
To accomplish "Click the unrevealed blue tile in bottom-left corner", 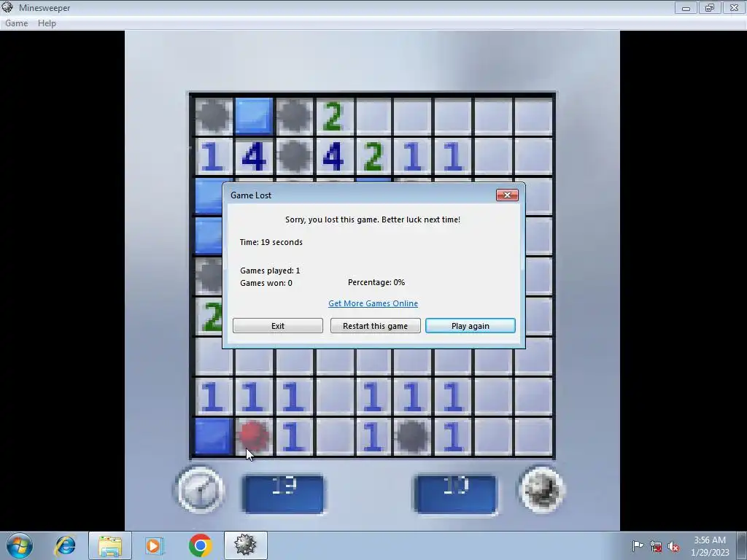I will pyautogui.click(x=213, y=436).
